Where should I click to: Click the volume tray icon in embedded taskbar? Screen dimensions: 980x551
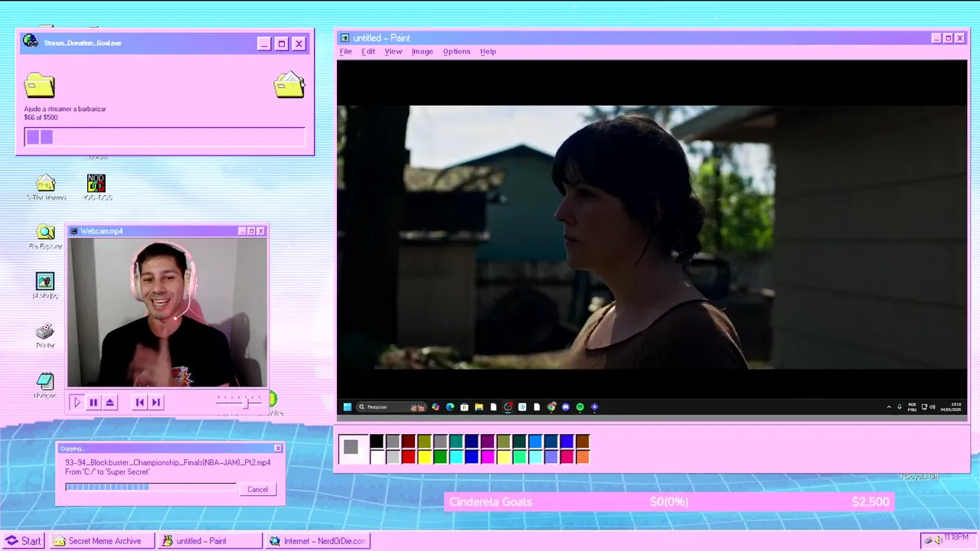[933, 407]
